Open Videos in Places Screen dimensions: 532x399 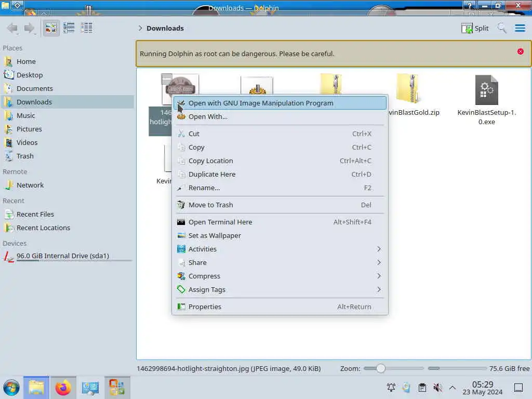(x=67, y=143)
